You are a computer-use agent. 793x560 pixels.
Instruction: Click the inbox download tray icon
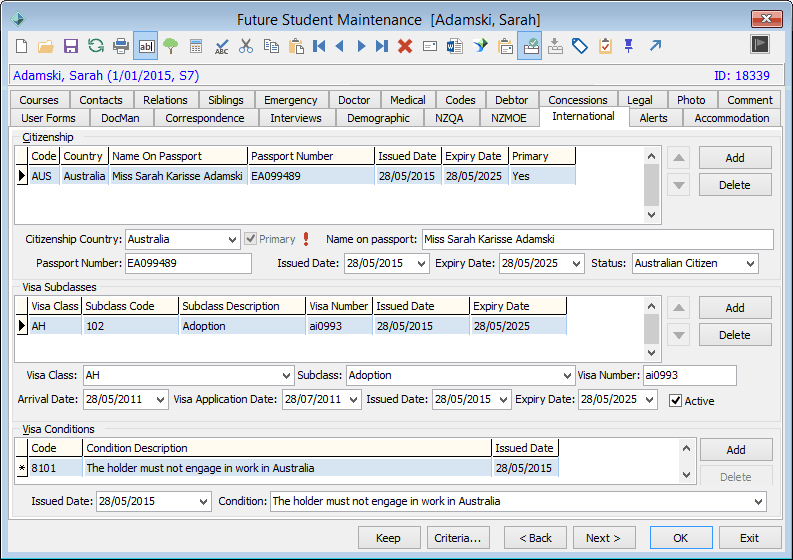(555, 46)
